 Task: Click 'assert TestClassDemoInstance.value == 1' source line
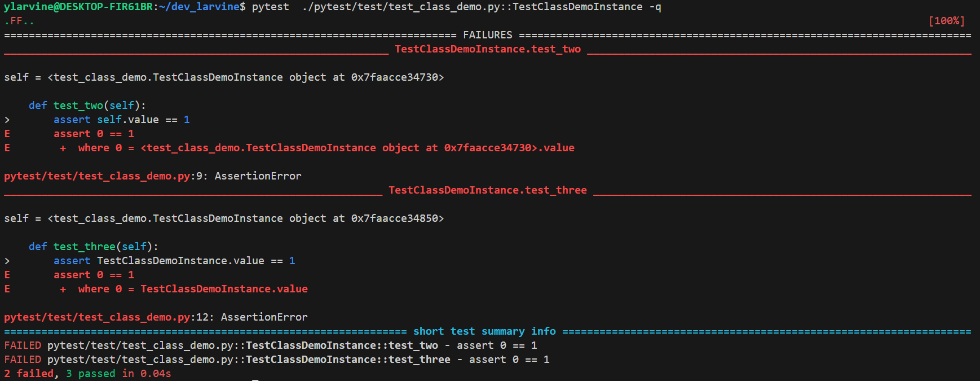click(x=174, y=261)
